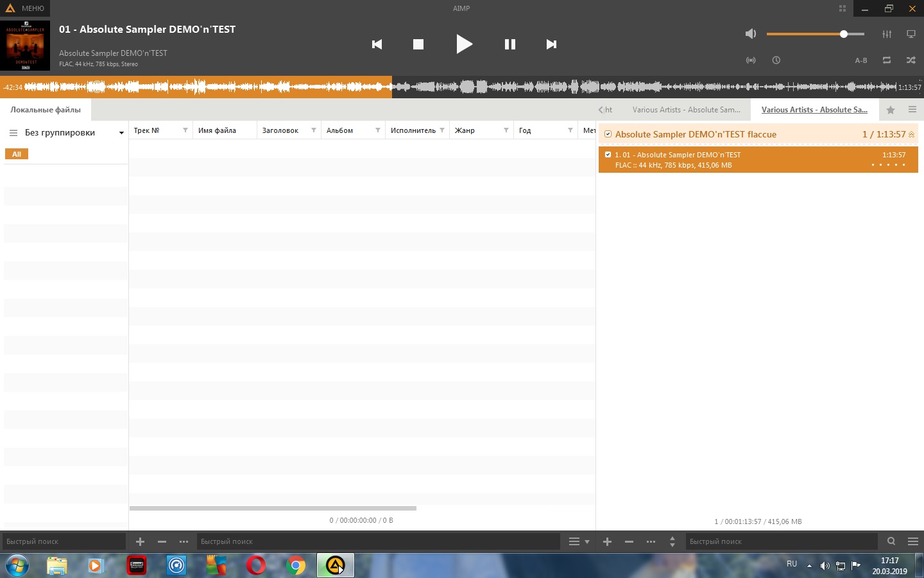
Task: Click the monitor visualization icon
Action: click(911, 33)
